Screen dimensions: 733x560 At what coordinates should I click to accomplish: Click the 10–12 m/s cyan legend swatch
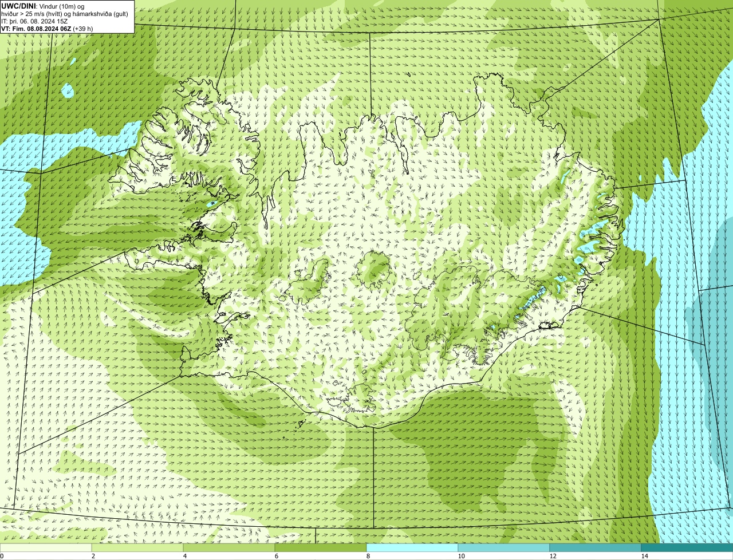(504, 547)
